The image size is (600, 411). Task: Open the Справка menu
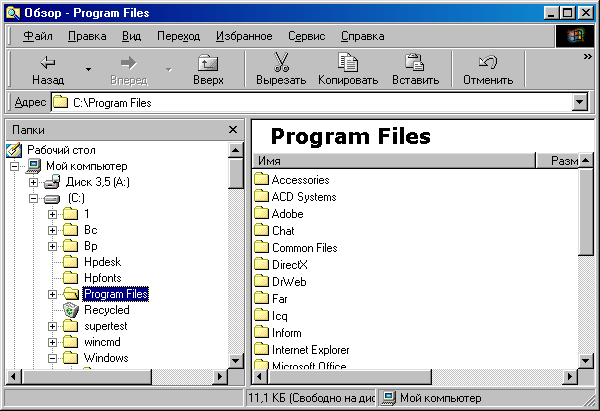tap(362, 36)
